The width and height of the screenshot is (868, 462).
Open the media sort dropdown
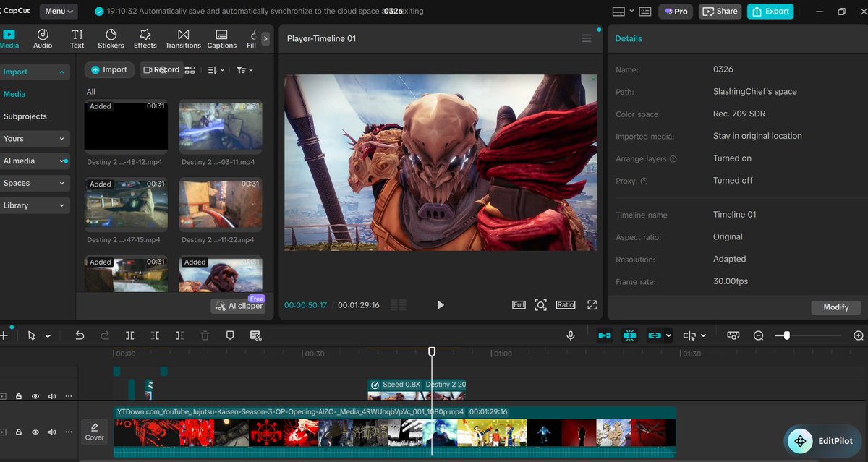[x=216, y=70]
